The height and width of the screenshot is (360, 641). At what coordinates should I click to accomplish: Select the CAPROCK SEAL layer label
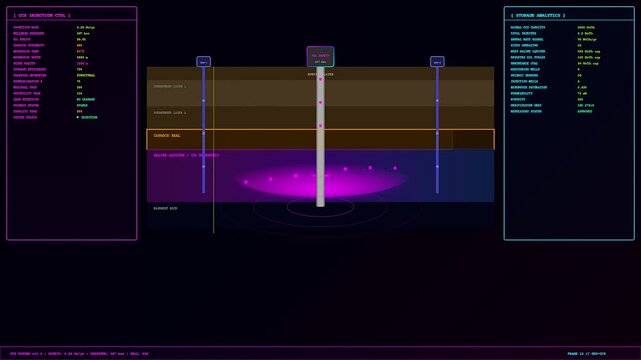167,136
